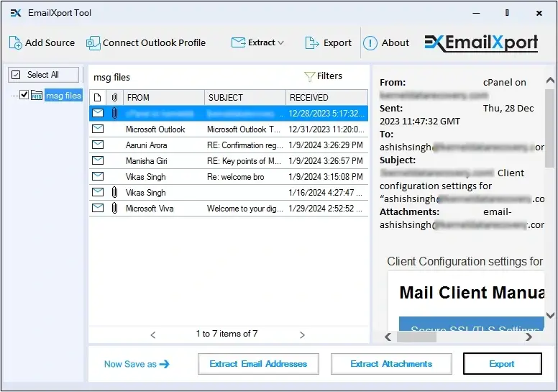The width and height of the screenshot is (558, 392).
Task: Select the msg files tree node
Action: (x=63, y=96)
